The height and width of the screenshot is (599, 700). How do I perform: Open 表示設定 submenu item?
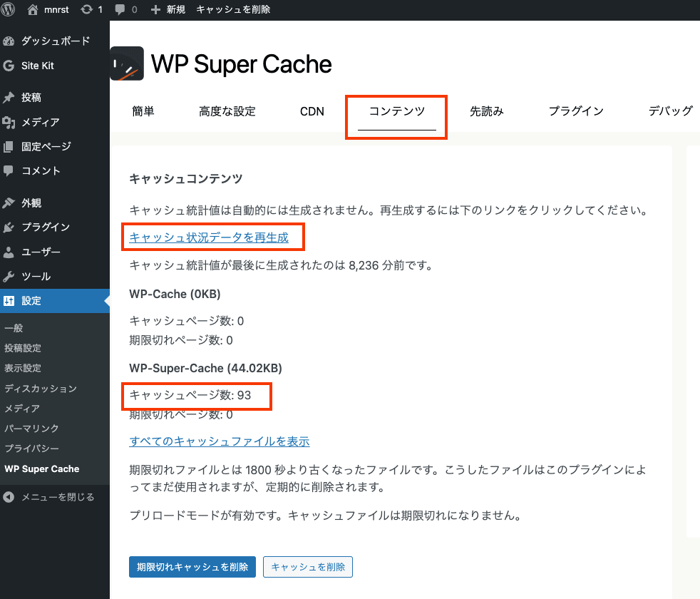coord(23,368)
